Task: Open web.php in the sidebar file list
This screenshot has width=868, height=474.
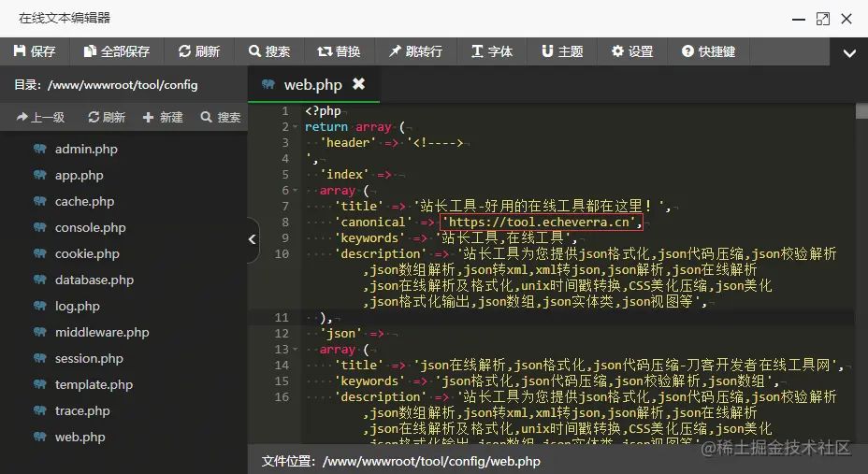Action: pyautogui.click(x=80, y=437)
